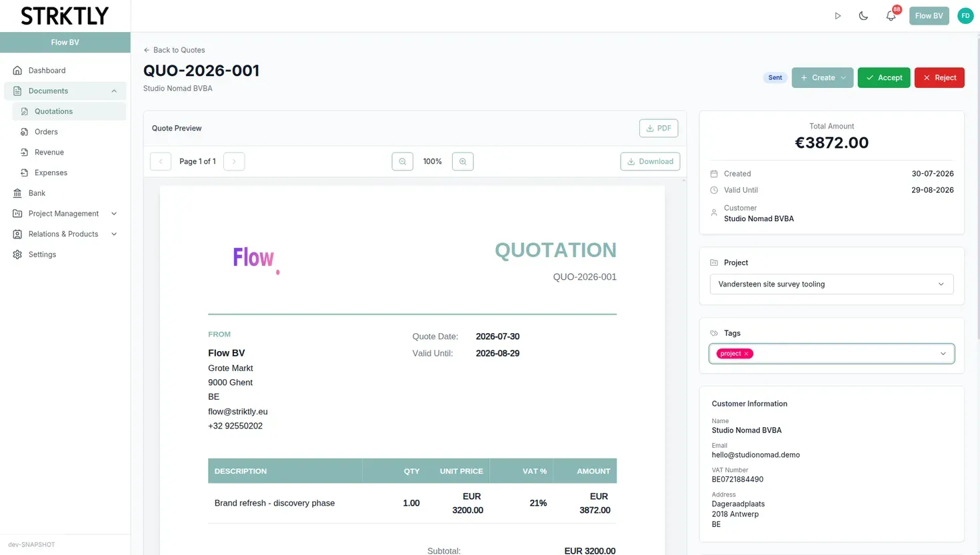Open the FD user avatar menu

coord(965,16)
